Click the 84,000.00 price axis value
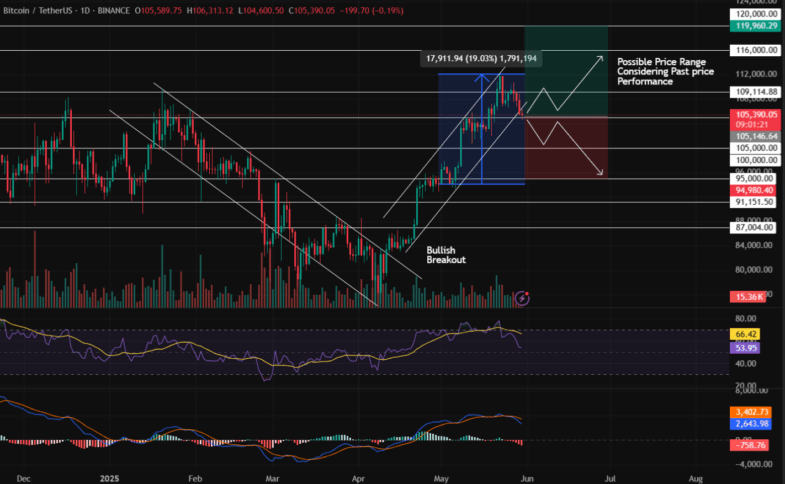The image size is (785, 484). coord(754,245)
